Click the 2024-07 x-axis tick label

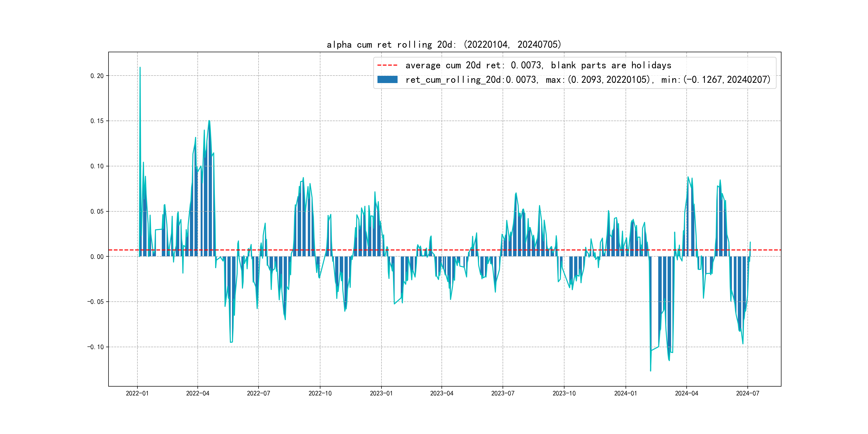747,393
